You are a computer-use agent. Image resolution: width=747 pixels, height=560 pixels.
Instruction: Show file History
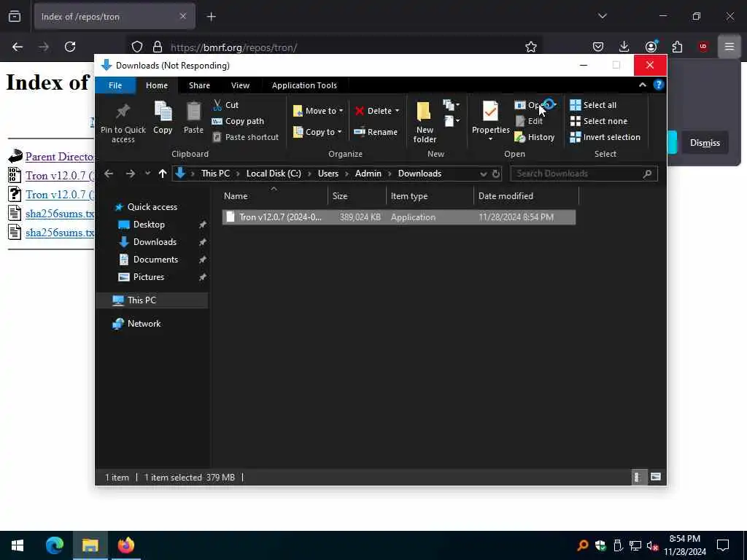pyautogui.click(x=535, y=137)
